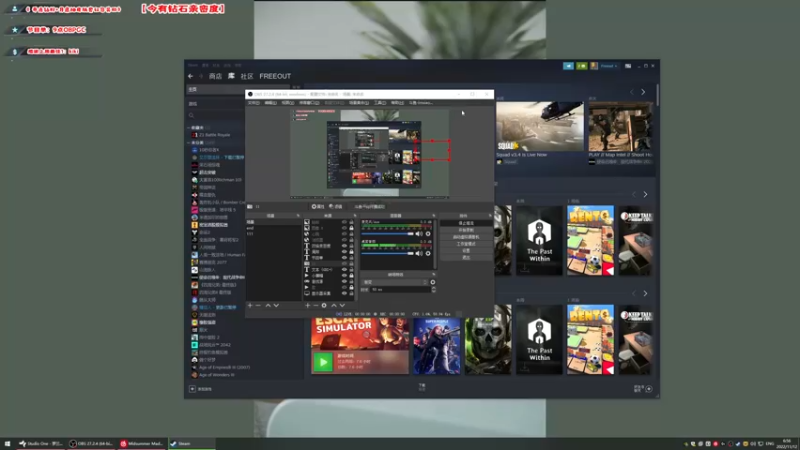Open the 游戏 filter dropdown in Steam library
Screen dimensions: 800x450
214,104
